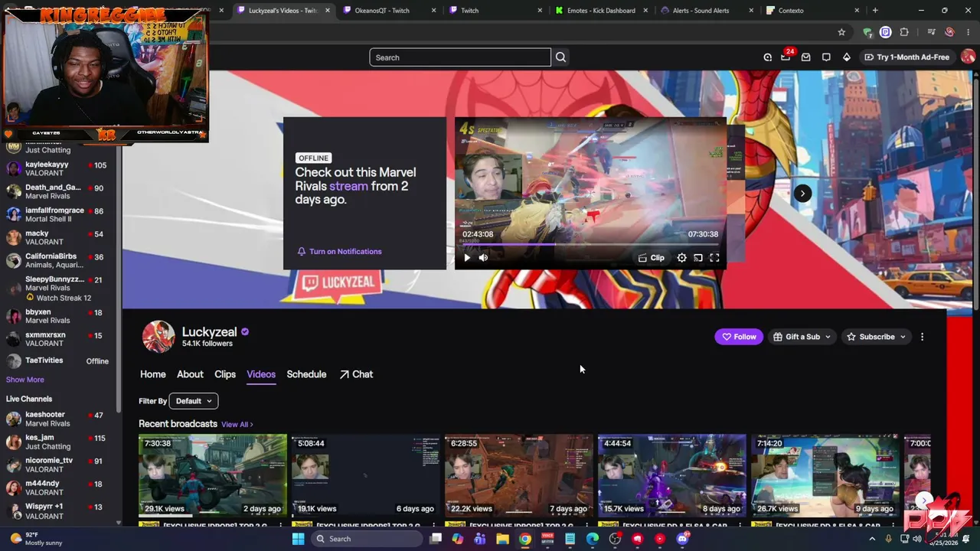Open the 6:28:55 broadcast from 7 days ago
This screenshot has width=980, height=551.
click(x=519, y=474)
